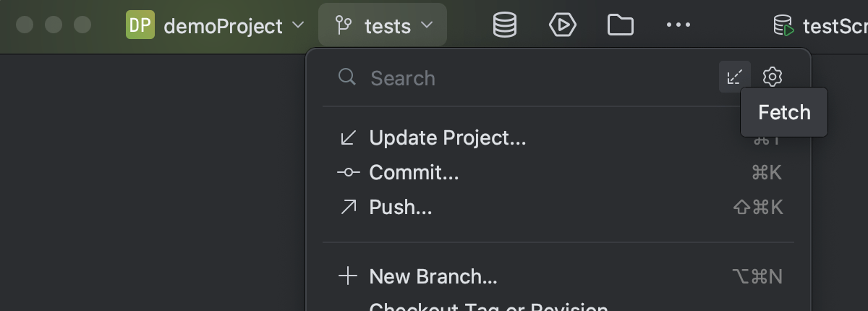This screenshot has height=311, width=868.
Task: Open the Database tool window icon
Action: (x=504, y=26)
